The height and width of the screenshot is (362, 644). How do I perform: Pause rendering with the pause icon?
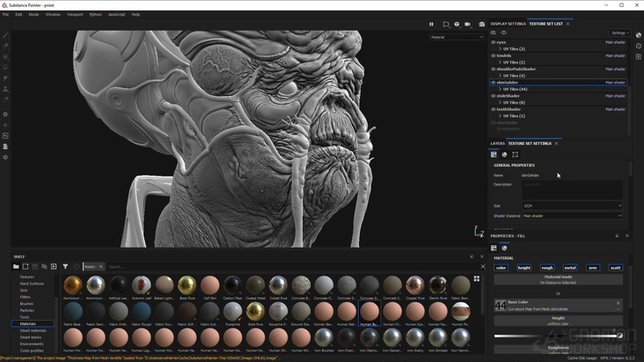[431, 25]
